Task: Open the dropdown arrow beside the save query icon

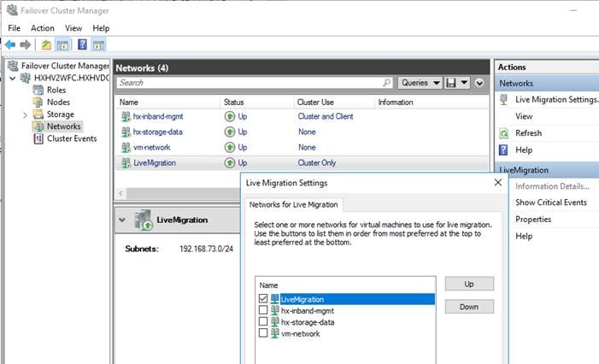Action: click(464, 83)
